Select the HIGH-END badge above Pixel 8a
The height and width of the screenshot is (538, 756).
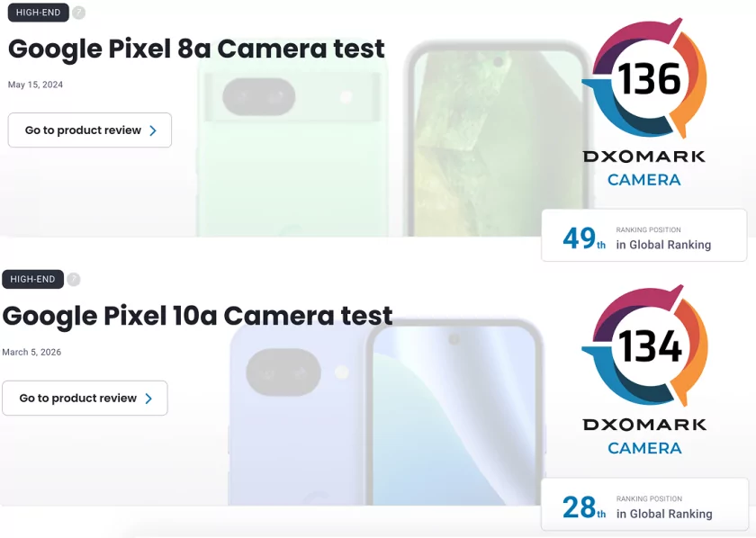coord(39,13)
